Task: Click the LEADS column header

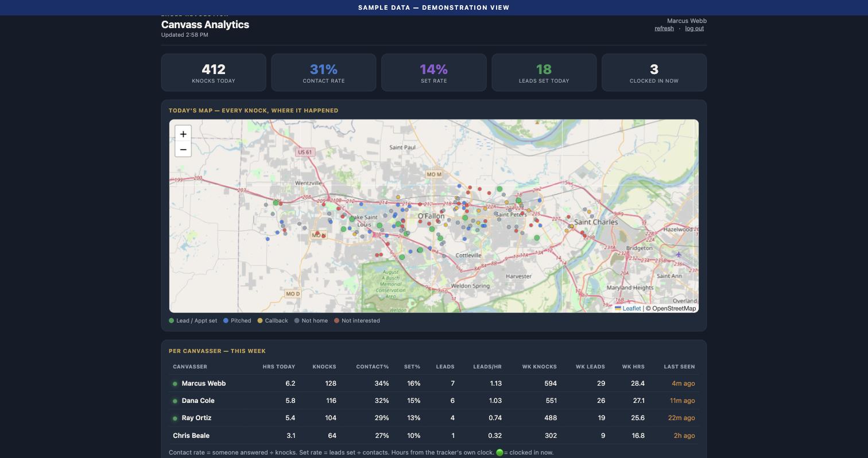Action: (x=445, y=367)
